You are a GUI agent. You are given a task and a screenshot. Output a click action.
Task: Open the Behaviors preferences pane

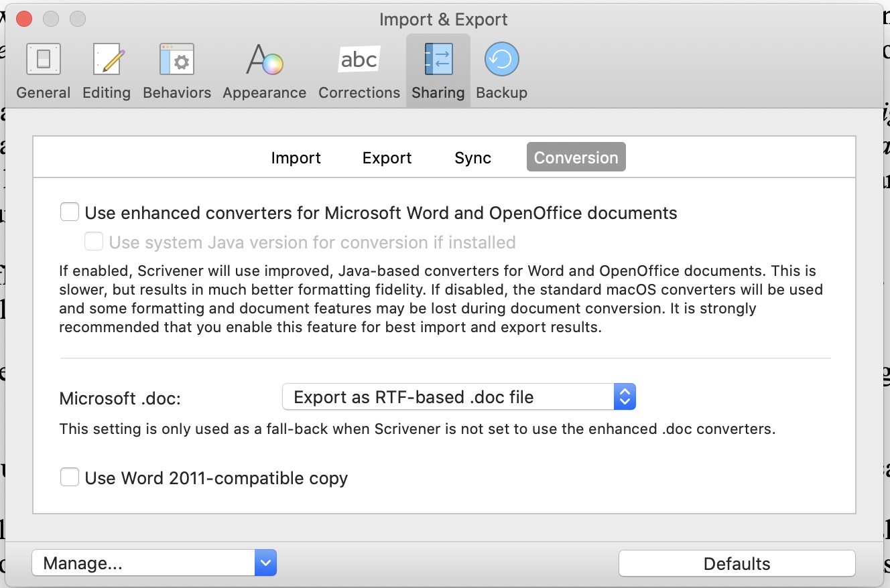177,71
